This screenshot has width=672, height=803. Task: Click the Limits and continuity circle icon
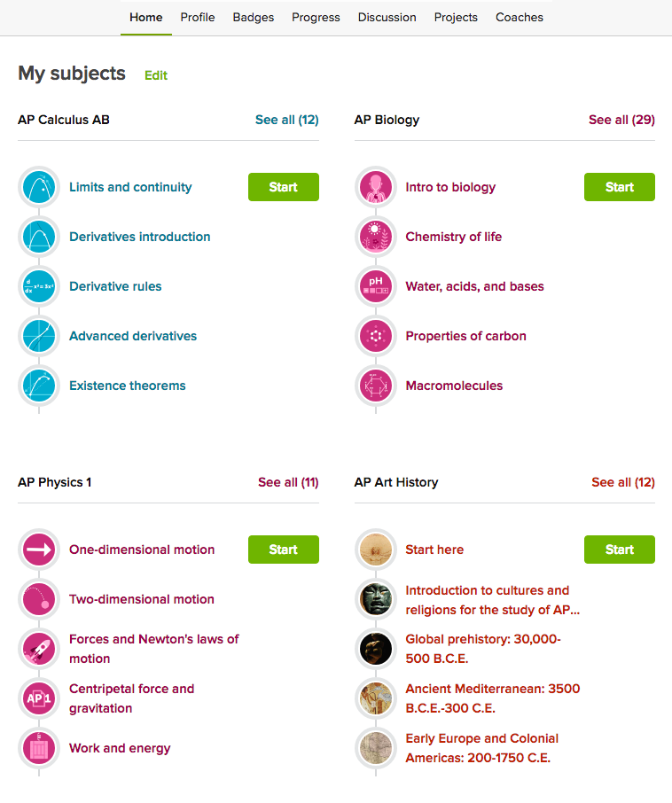pyautogui.click(x=39, y=187)
